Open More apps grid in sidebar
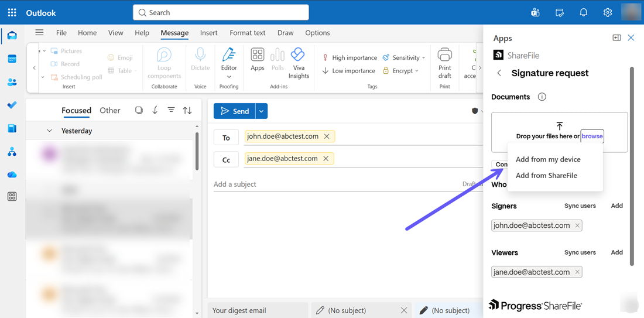This screenshot has height=318, width=644. coord(12,197)
